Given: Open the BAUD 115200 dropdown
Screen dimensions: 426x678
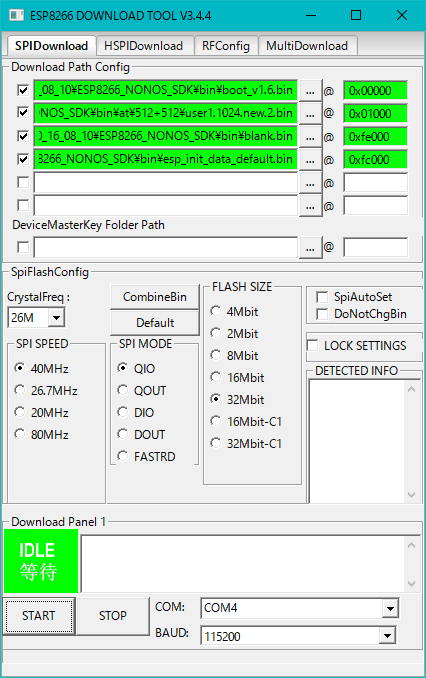Looking at the screenshot, I should [x=387, y=636].
